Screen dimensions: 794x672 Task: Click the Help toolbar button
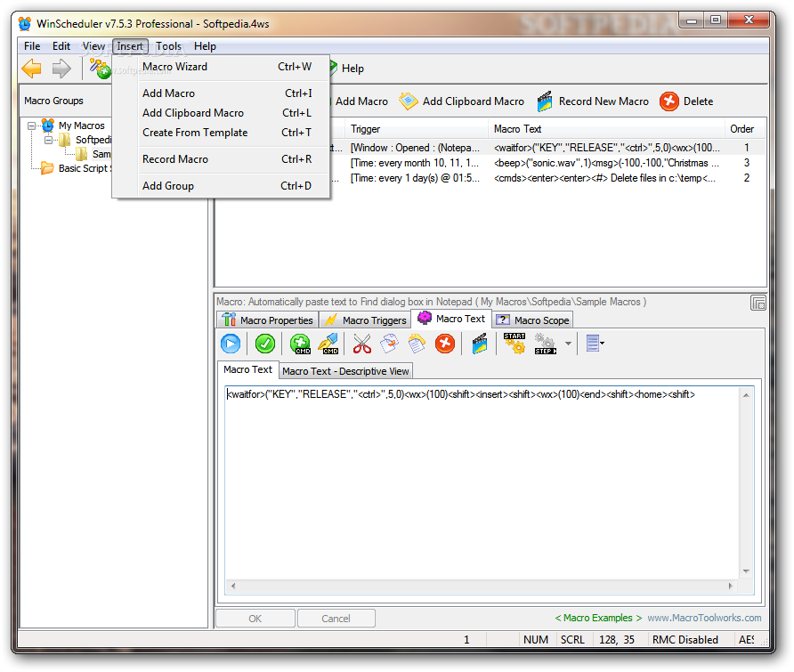click(x=347, y=69)
